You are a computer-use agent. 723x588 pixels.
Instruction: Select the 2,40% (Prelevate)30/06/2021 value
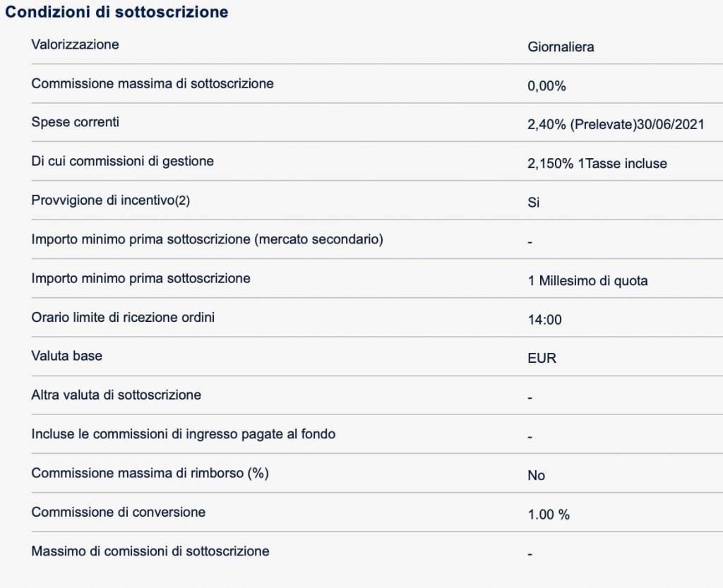[616, 125]
